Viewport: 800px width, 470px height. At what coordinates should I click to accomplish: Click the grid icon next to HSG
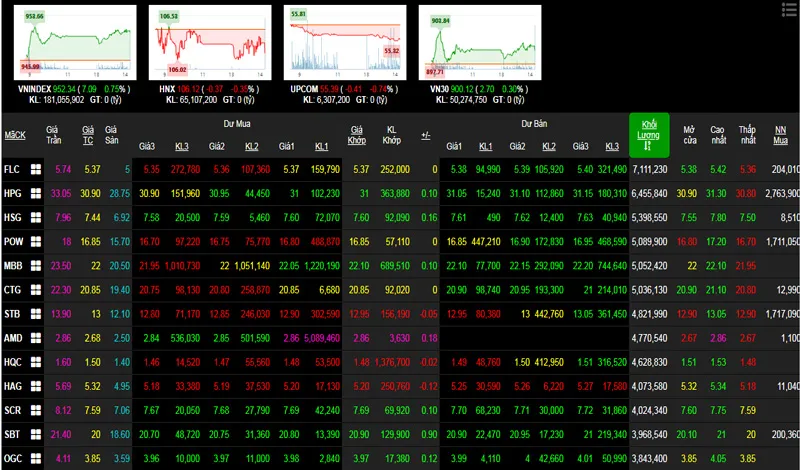tap(36, 217)
